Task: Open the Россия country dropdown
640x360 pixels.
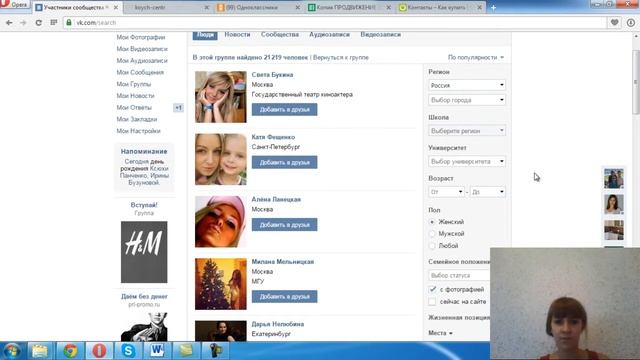Action: [x=467, y=85]
